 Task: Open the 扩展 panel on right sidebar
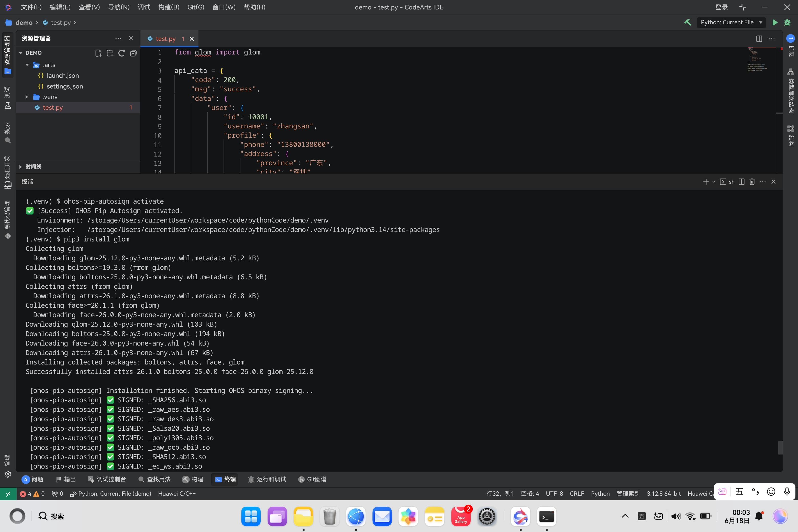[791, 46]
